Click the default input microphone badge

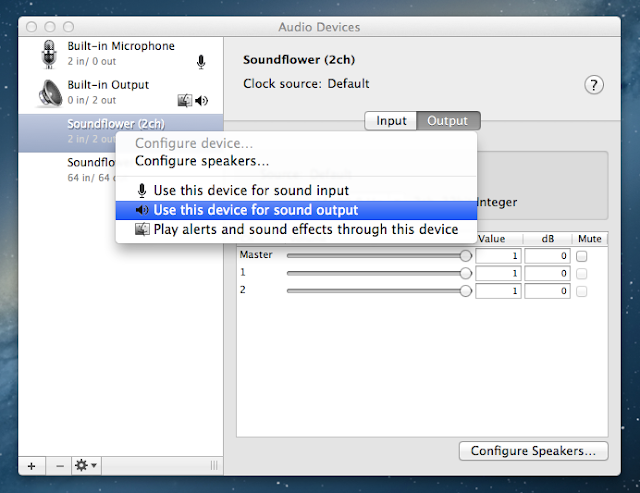201,62
